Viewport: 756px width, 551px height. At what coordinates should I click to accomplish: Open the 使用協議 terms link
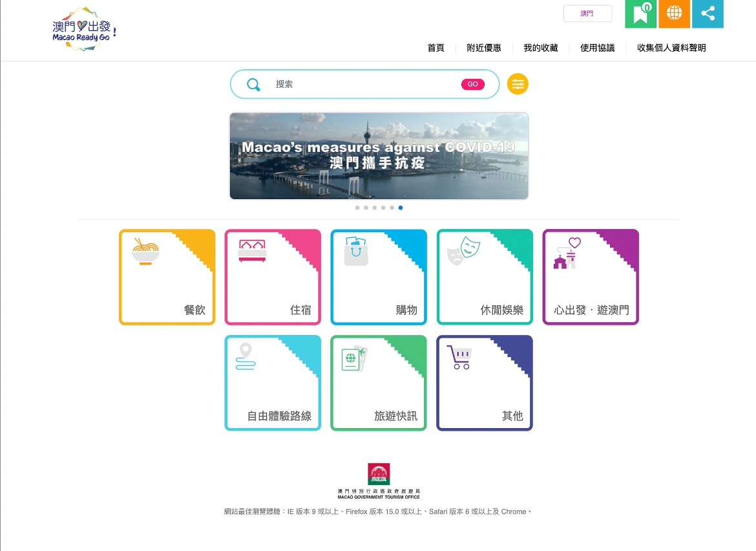pyautogui.click(x=598, y=48)
